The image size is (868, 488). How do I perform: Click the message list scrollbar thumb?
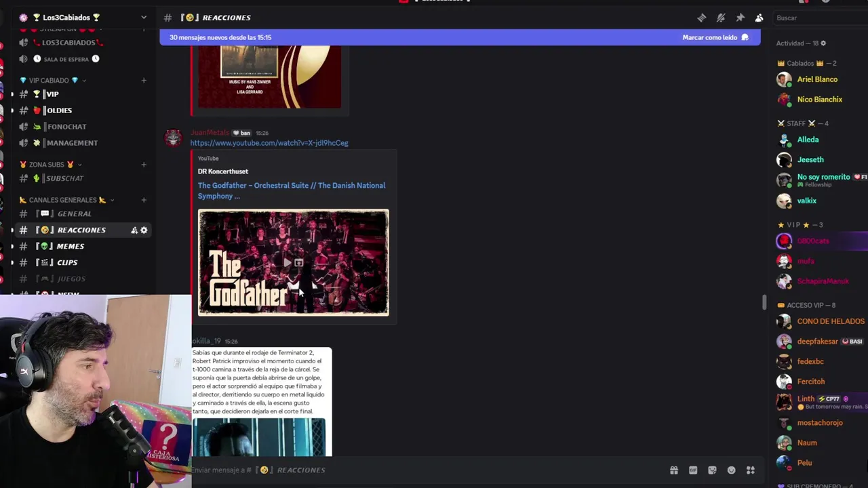764,302
